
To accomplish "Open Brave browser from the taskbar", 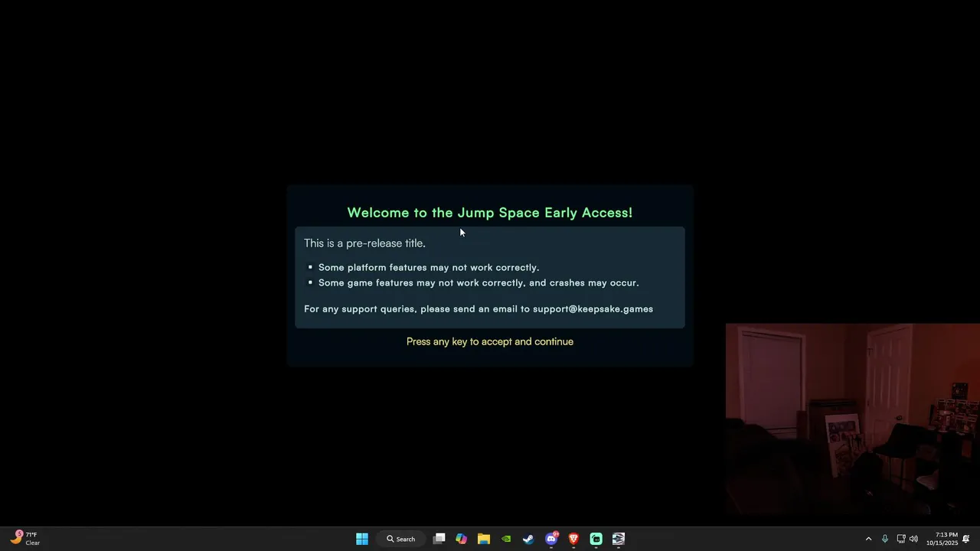I will tap(573, 539).
